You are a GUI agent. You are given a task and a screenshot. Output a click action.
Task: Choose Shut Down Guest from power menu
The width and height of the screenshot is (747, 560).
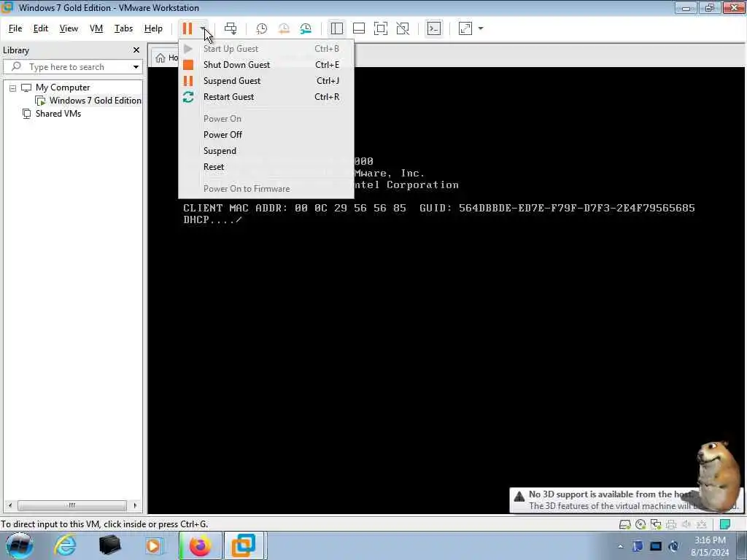point(266,65)
